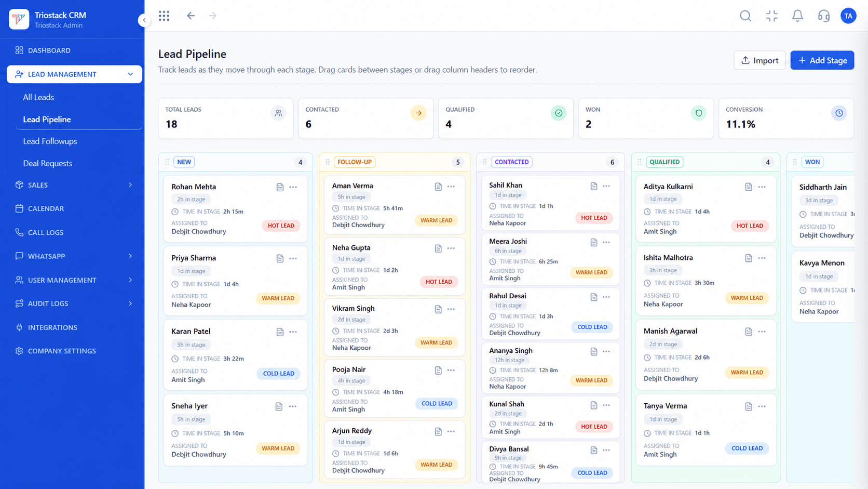Grab the NEW column drag handle
The width and height of the screenshot is (868, 489).
click(x=167, y=162)
